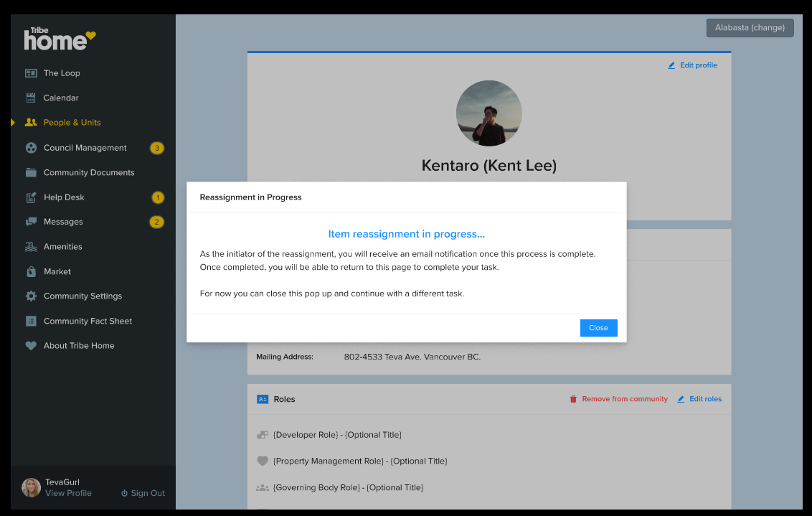Click the Roles section card icon

click(x=263, y=399)
